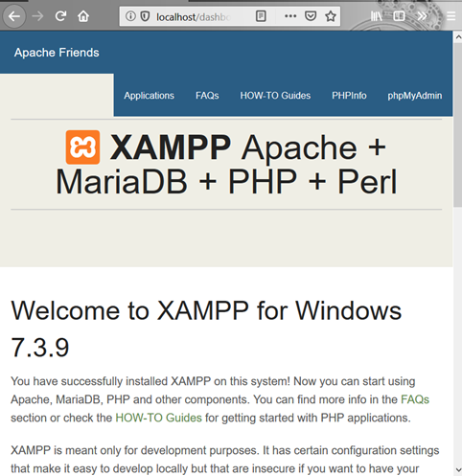The width and height of the screenshot is (462, 476).
Task: Click the vertical scrollbar thumb
Action: tap(457, 125)
